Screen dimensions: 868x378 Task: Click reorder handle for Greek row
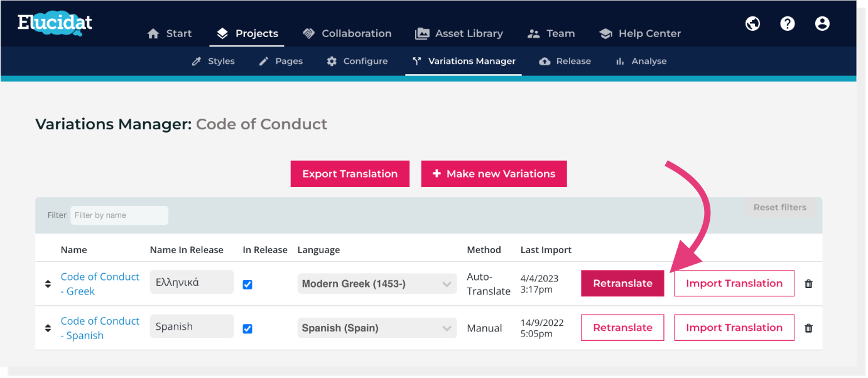coord(48,284)
